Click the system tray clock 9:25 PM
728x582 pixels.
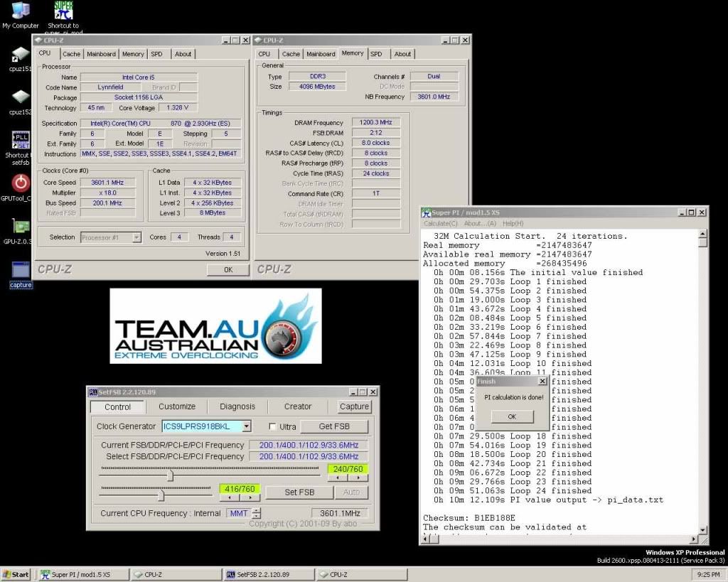[x=708, y=575]
